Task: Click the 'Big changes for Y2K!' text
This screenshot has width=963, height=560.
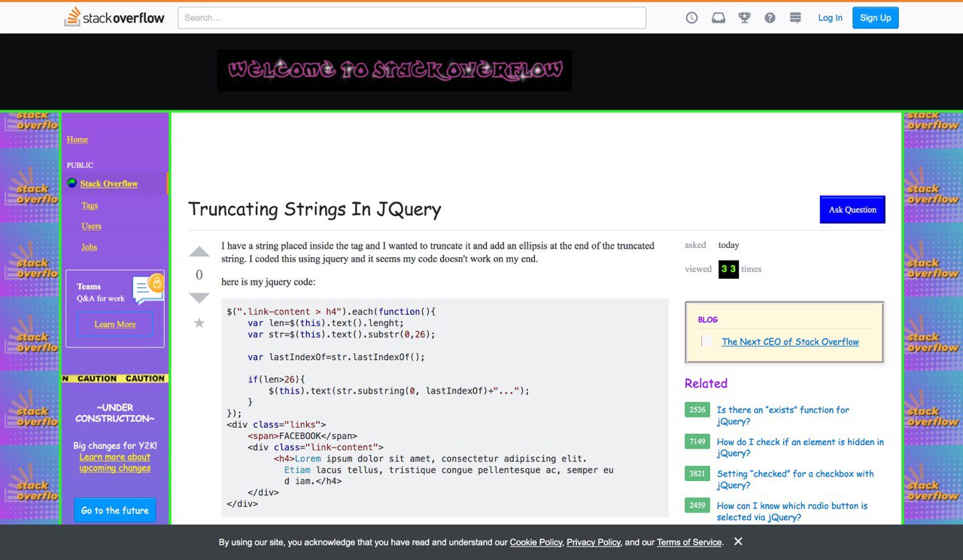Action: 115,446
